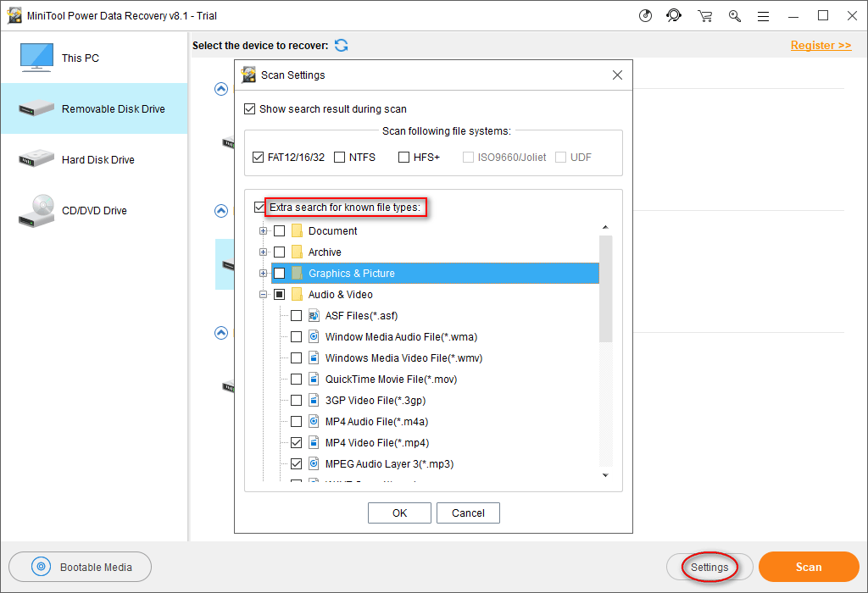Click the MiniTool app icon in title bar

pyautogui.click(x=15, y=15)
